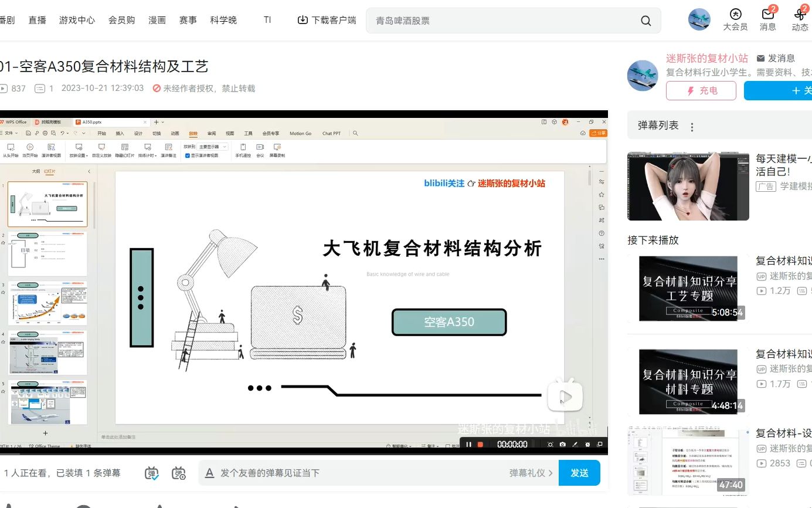In the video, select the 放映 ribbon tab
This screenshot has height=508, width=812.
coord(193,134)
